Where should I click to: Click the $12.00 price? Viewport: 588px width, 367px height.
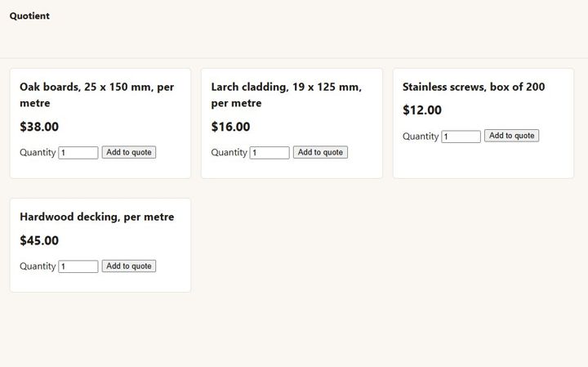point(422,110)
